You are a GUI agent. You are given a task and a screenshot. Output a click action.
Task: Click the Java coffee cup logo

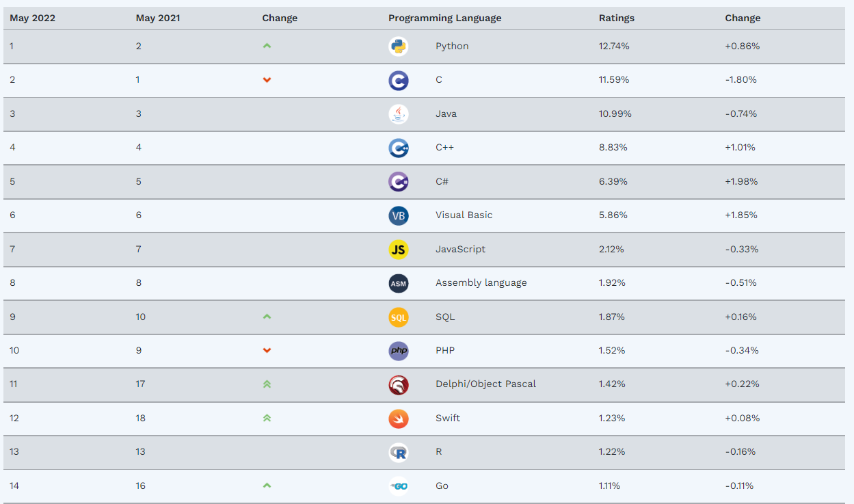coord(398,114)
